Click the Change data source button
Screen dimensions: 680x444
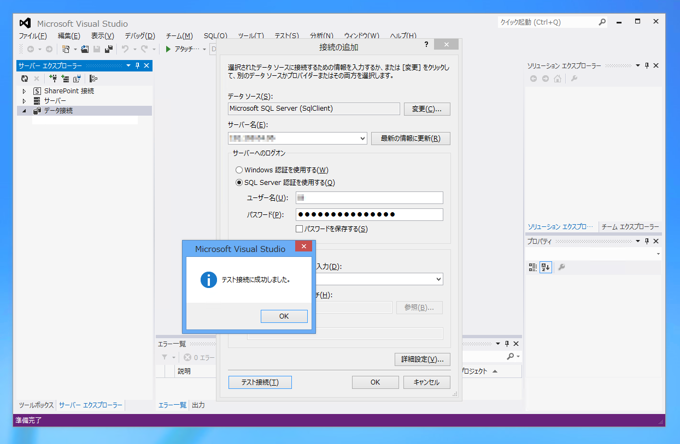[427, 109]
